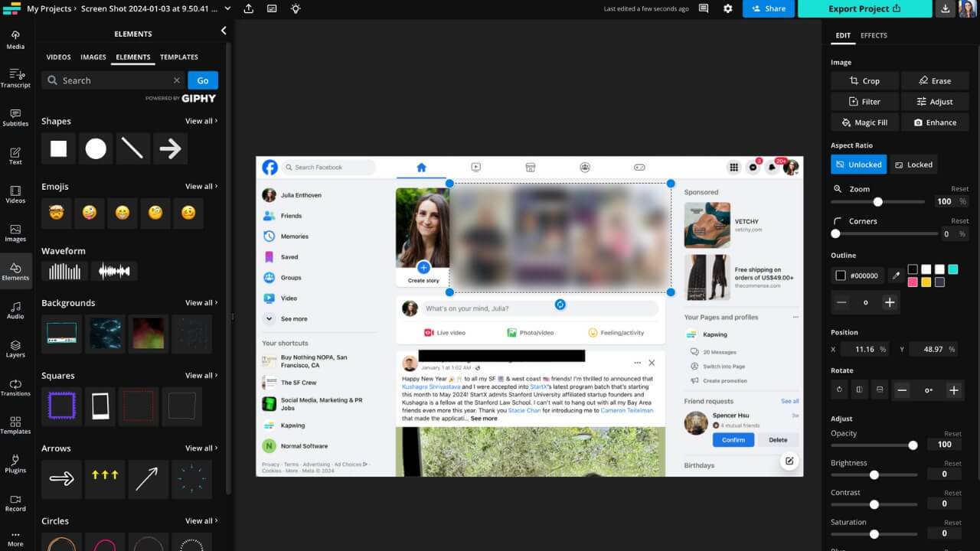Open project name dropdown arrow
The width and height of the screenshot is (980, 551).
(227, 8)
